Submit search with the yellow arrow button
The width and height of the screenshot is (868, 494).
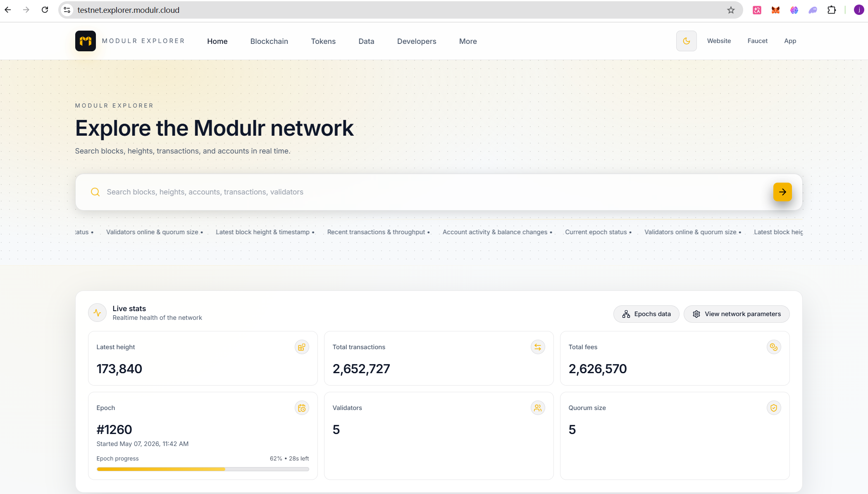tap(782, 192)
